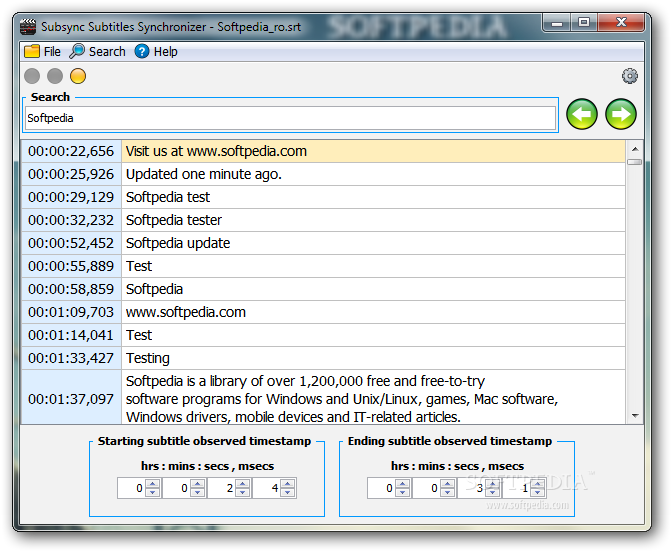Maximize the Subsync window
Image resolution: width=672 pixels, height=552 pixels.
coord(584,23)
